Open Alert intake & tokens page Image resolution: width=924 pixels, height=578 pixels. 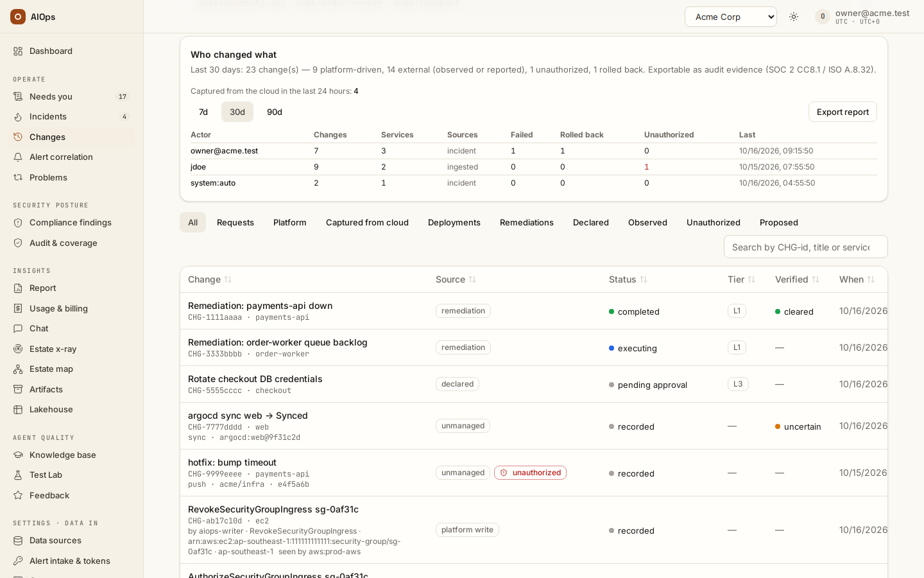[x=71, y=561]
